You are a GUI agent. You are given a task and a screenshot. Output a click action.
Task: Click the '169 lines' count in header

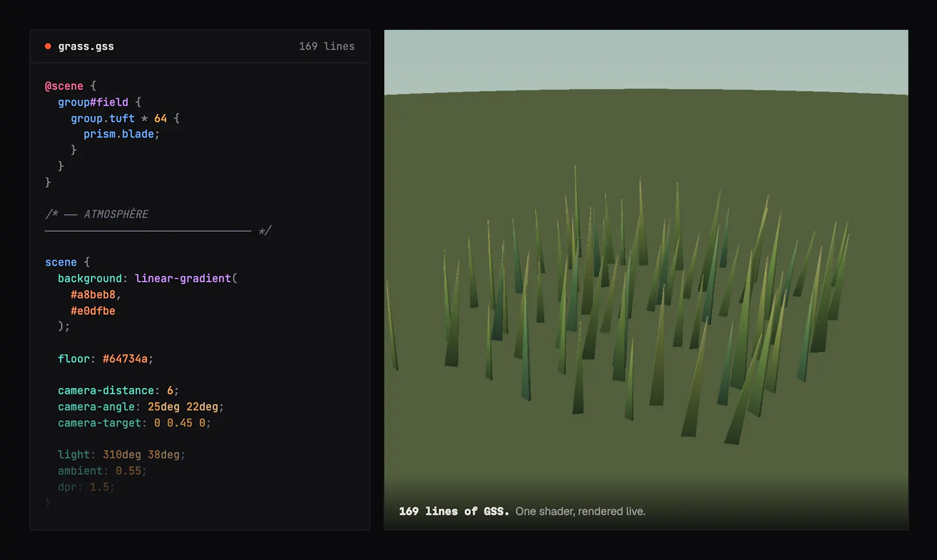(327, 46)
